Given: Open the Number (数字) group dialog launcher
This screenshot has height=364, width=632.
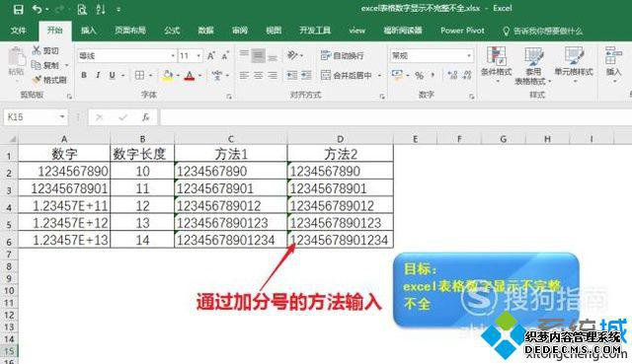Looking at the screenshot, I should point(471,97).
